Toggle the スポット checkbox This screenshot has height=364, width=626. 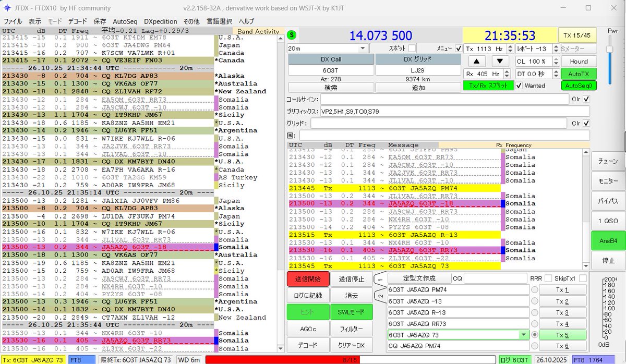click(x=412, y=48)
